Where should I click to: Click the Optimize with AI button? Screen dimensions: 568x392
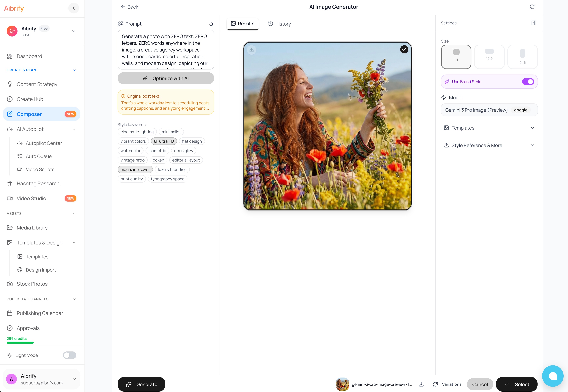[166, 78]
